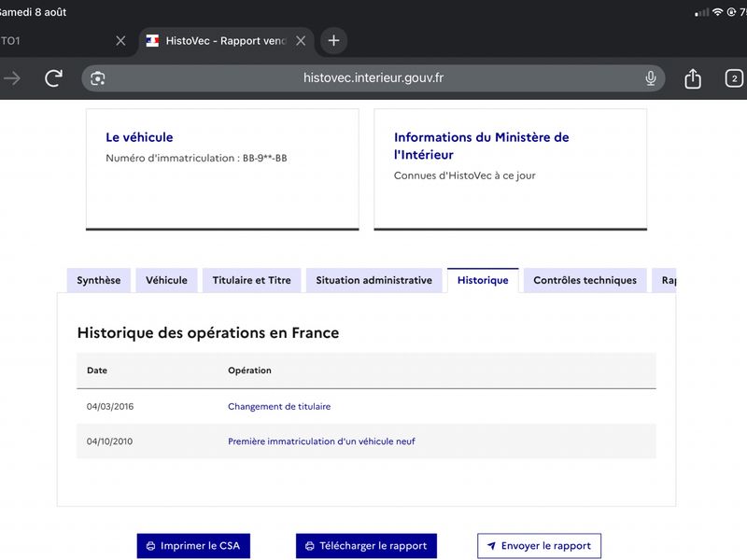Click Historique des opérations en France heading
This screenshot has height=560, width=747.
click(208, 333)
